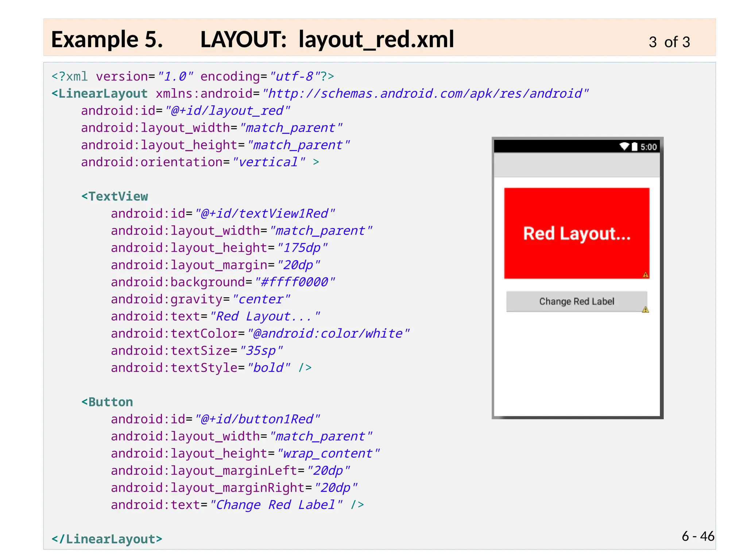Click the battery icon in phone status bar
Viewport: 747px width, 560px height.
coord(635,147)
